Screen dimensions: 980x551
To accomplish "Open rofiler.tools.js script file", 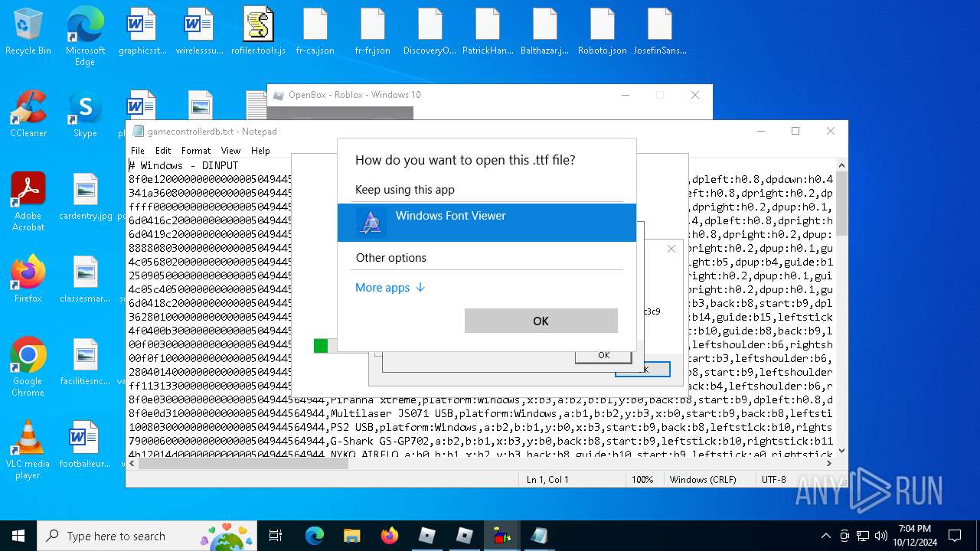I will [x=258, y=31].
